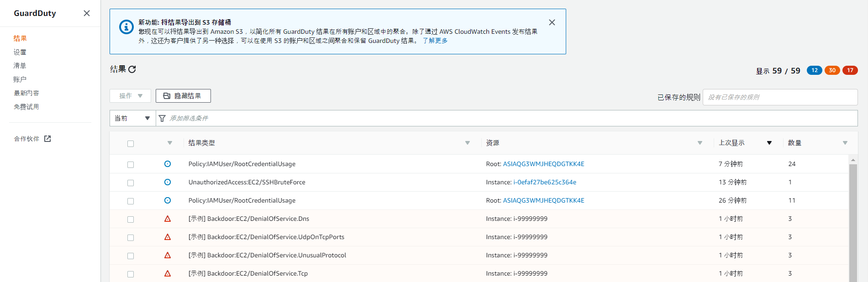The width and height of the screenshot is (868, 282).
Task: Open the 了解更多 link in banner
Action: tap(435, 41)
